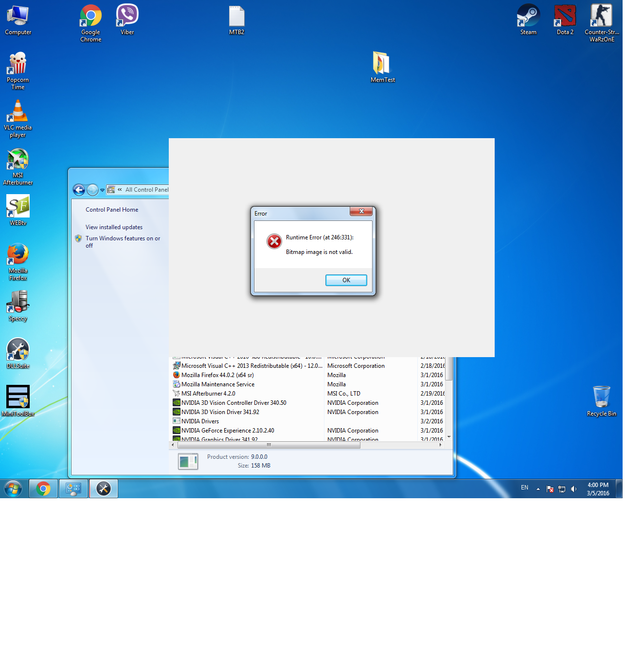Viewport: 644px width, 651px height.
Task: Open the Windows Start menu
Action: point(13,488)
